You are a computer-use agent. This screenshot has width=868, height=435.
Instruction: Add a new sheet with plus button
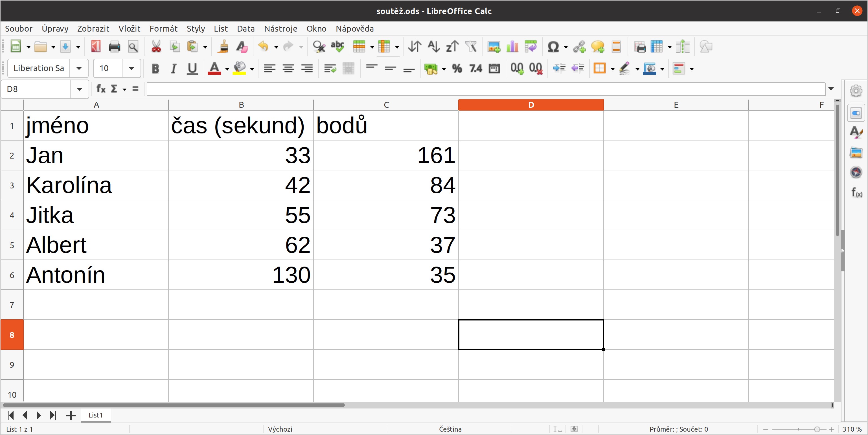click(x=71, y=416)
